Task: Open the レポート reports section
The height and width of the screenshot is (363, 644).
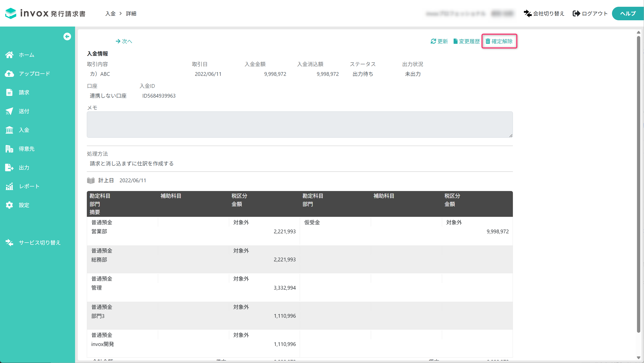Action: (x=22, y=186)
